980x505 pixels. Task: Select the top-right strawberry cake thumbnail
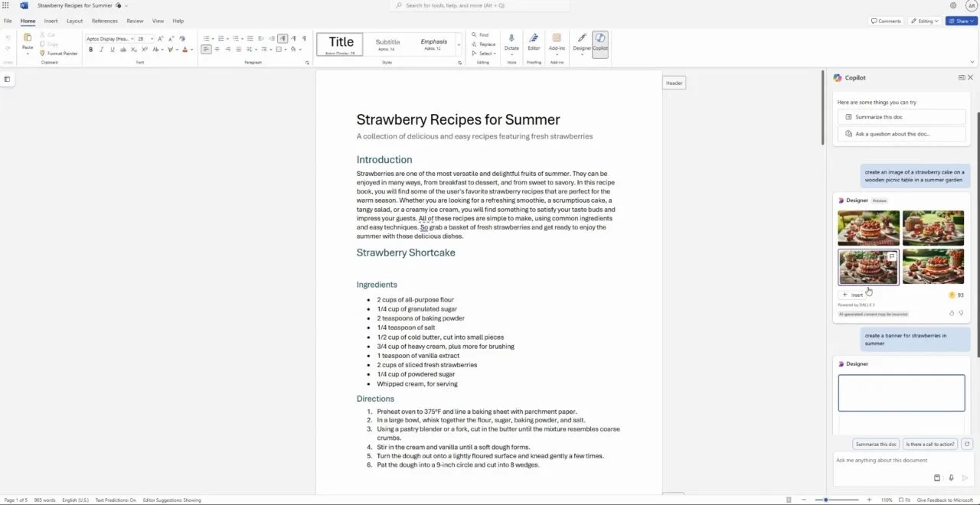(x=933, y=228)
